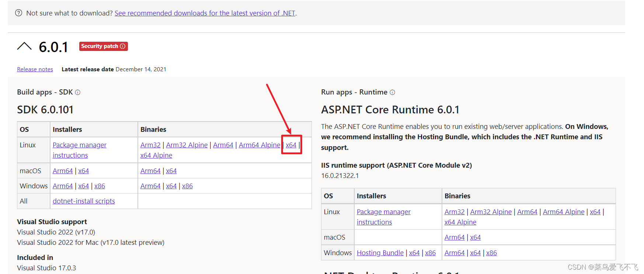Download SDK Windows Arm64 installer

(x=63, y=186)
